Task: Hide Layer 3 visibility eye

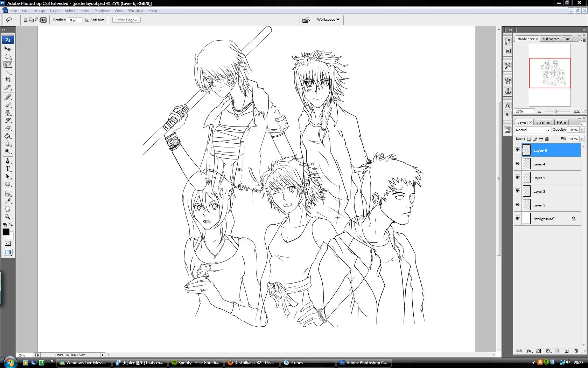Action: [x=517, y=191]
